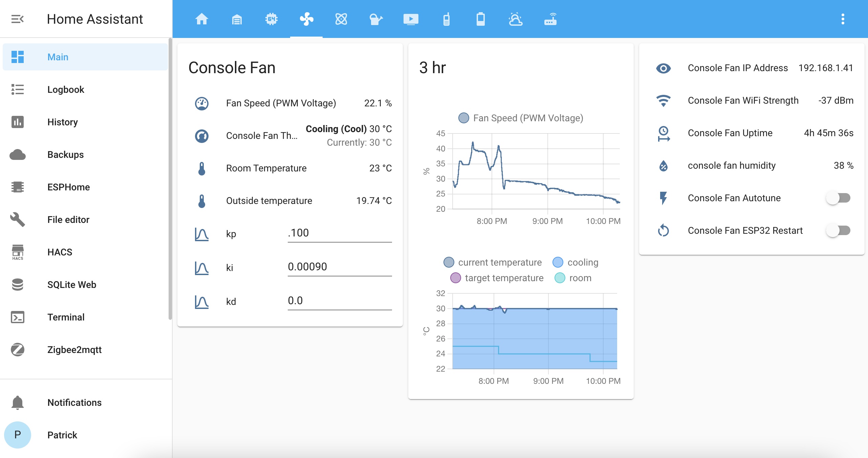This screenshot has height=458, width=868.
Task: Open Logbook in the sidebar
Action: coord(66,89)
